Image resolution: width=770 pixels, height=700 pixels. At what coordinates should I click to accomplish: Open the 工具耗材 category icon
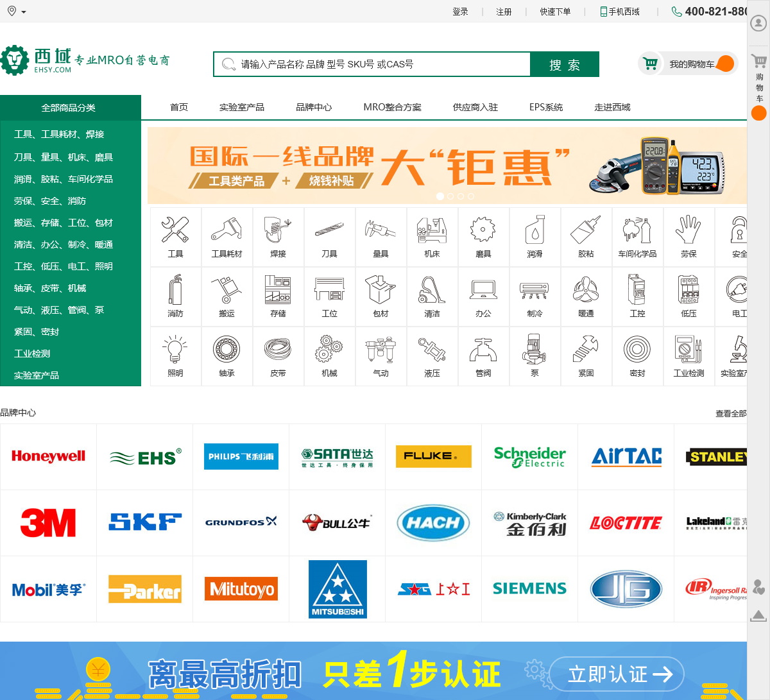click(227, 230)
